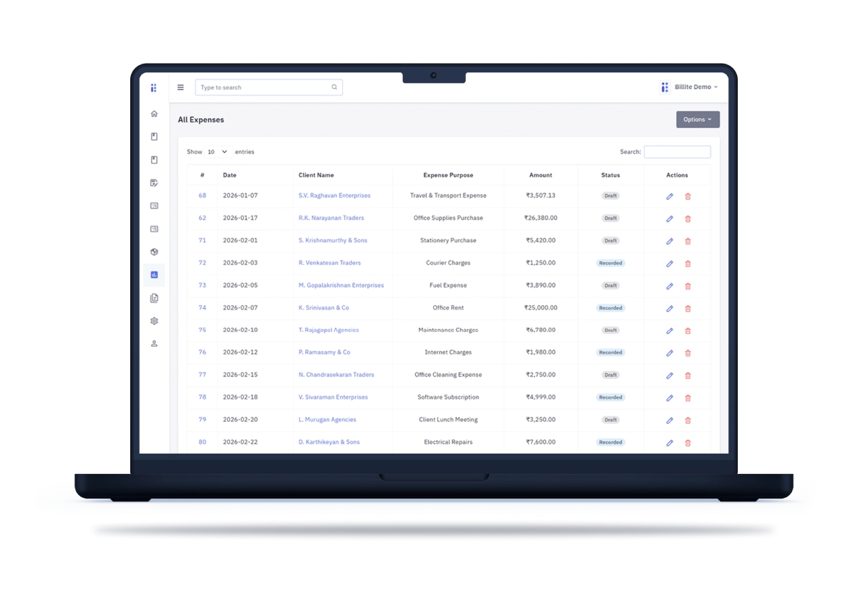Click the Draft badge for expense 68

[611, 196]
